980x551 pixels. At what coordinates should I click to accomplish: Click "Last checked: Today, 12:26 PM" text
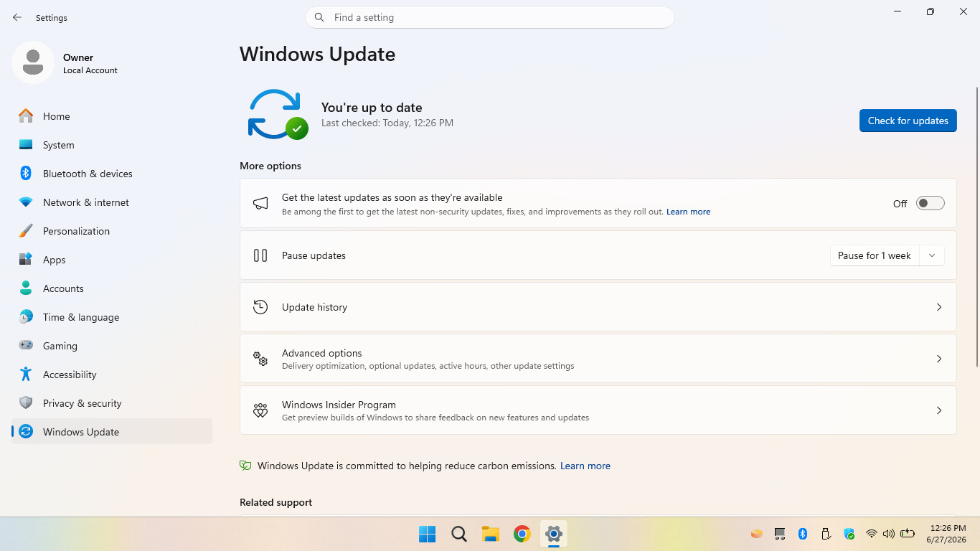point(387,123)
